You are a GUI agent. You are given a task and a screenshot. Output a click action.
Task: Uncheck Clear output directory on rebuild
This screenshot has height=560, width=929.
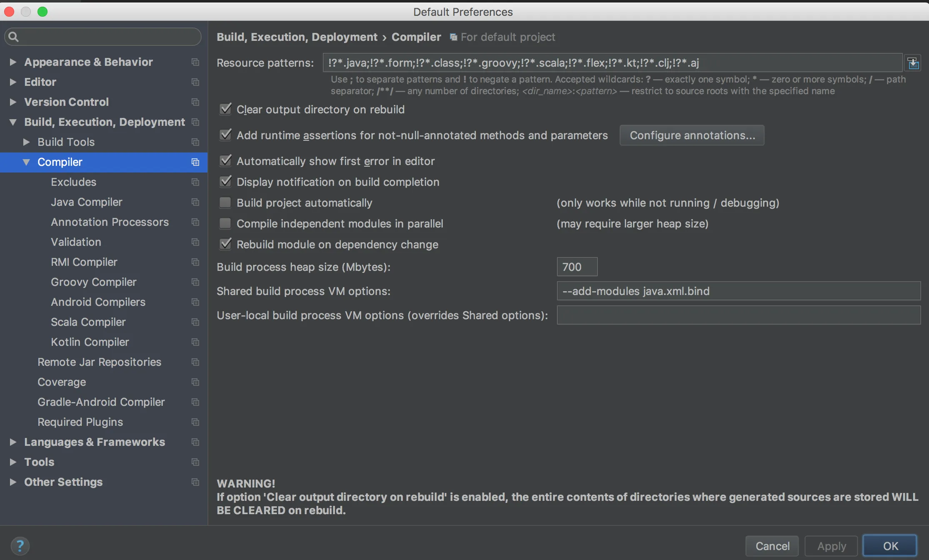[225, 109]
